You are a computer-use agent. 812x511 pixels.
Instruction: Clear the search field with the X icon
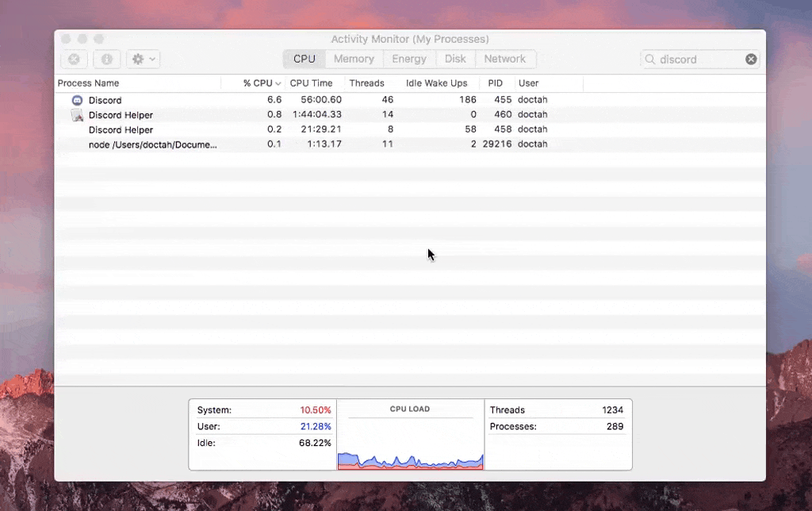point(751,60)
